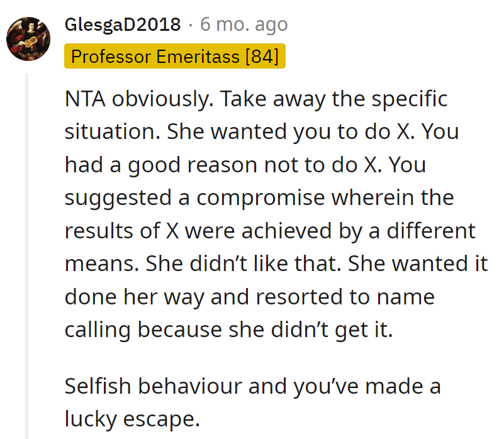Collapse the comment using the vertical thread line
This screenshot has height=439, width=504.
[28, 252]
